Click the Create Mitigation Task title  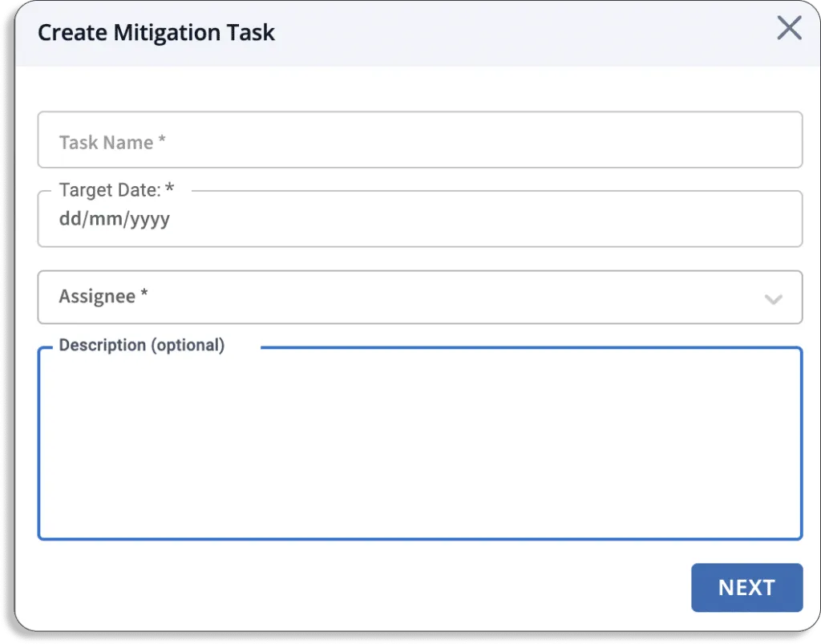[156, 32]
